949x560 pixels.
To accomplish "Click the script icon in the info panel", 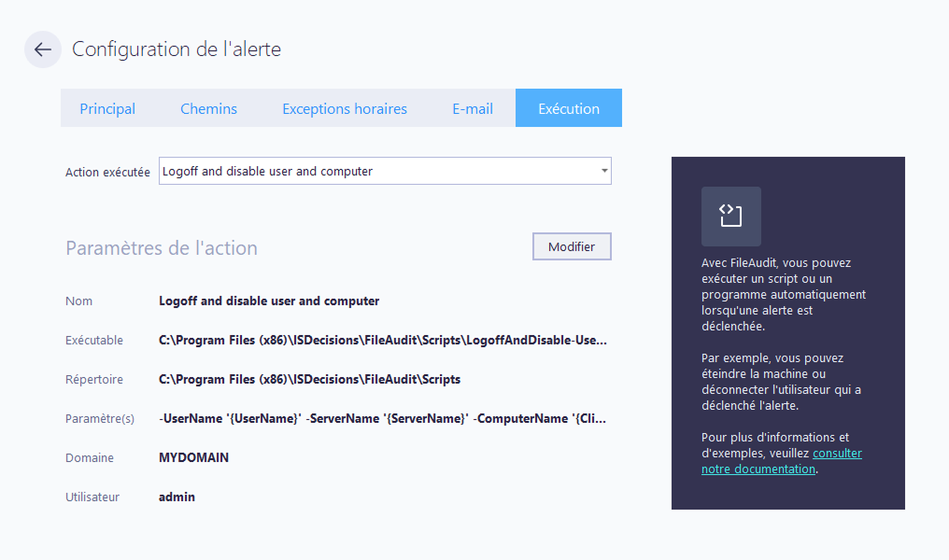I will click(x=730, y=216).
